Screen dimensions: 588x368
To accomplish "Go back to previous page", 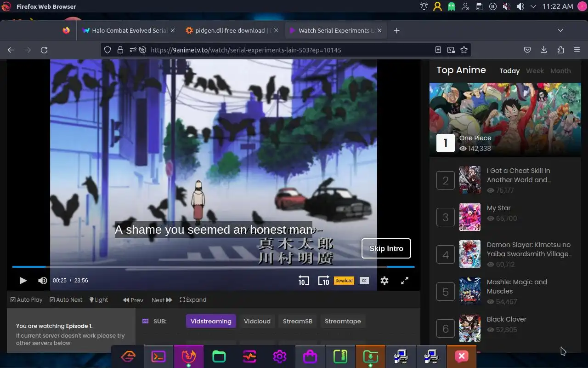I will point(11,50).
